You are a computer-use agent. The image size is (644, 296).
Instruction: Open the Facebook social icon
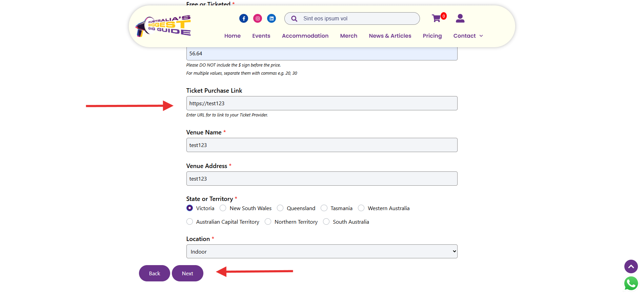click(x=244, y=18)
